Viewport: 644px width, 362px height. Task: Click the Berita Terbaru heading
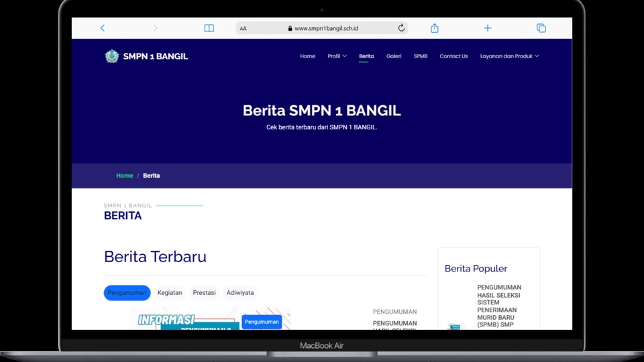point(155,257)
